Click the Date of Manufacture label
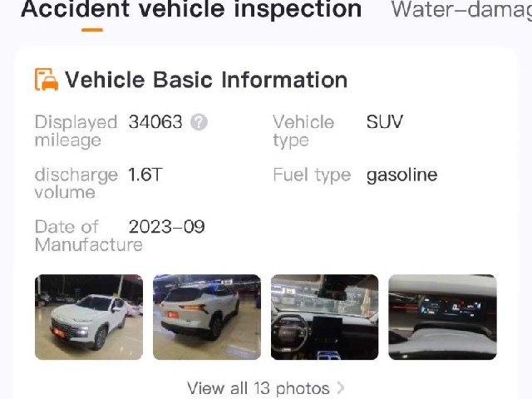 click(x=89, y=235)
